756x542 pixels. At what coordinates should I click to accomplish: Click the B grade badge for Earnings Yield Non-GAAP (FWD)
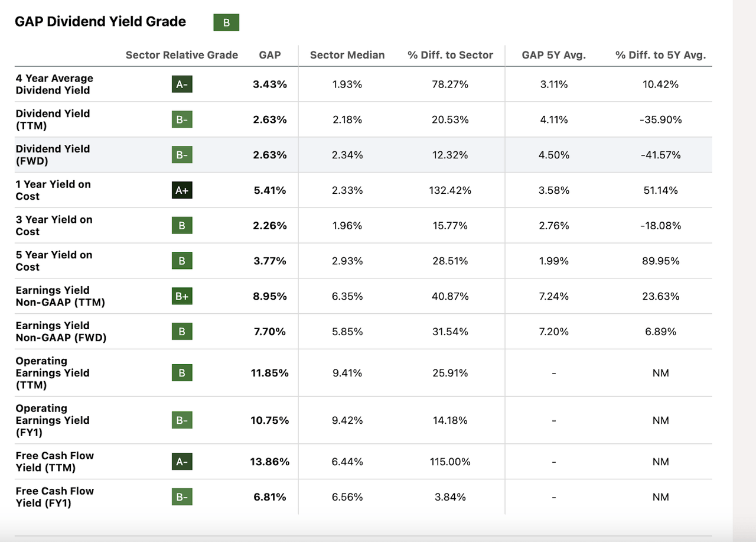coord(182,332)
